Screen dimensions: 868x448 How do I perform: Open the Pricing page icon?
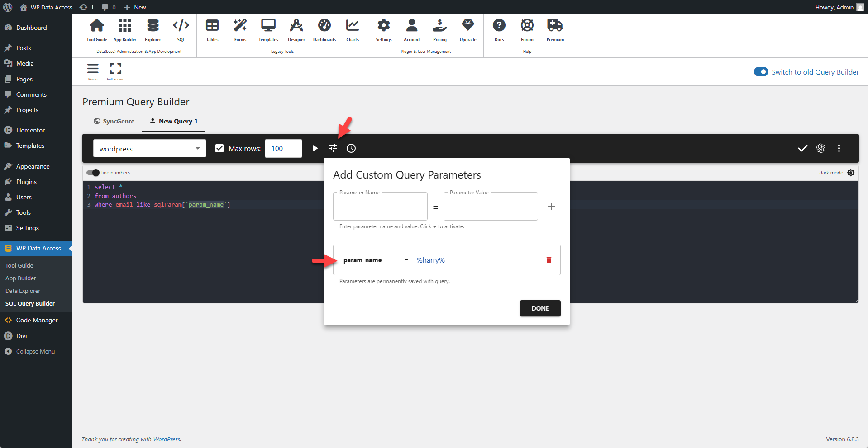pos(439,30)
